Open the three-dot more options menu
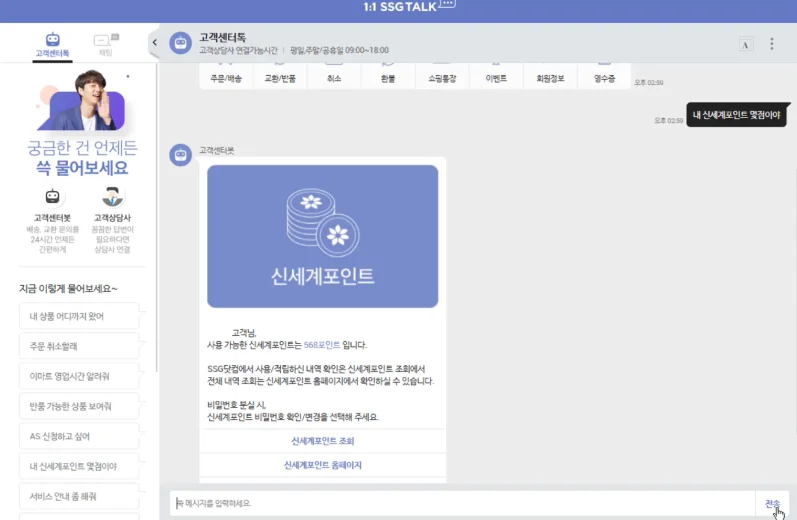797x520 pixels. 772,44
